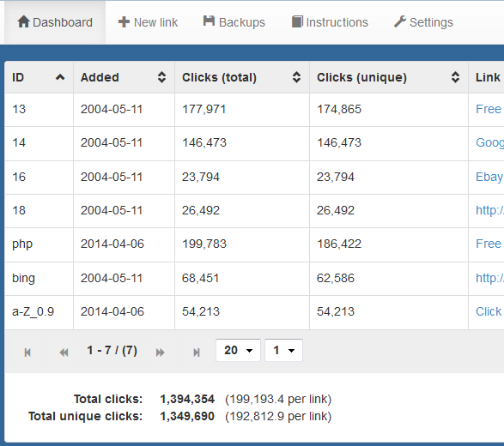Open the Settings tab
The width and height of the screenshot is (504, 446).
(x=423, y=22)
